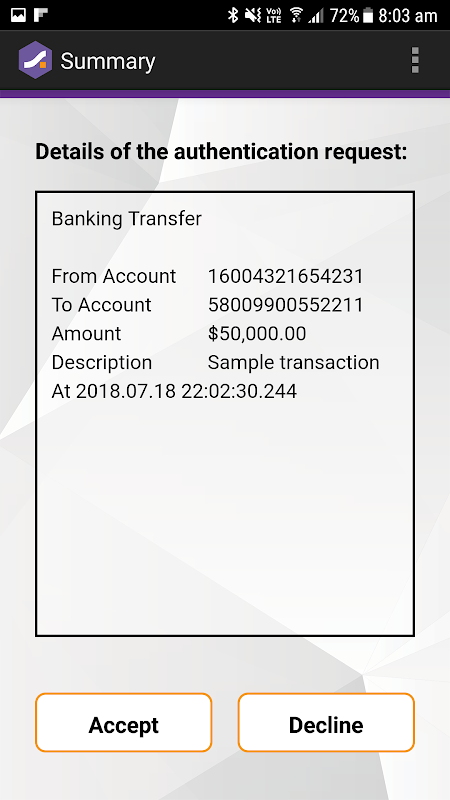
Task: Decline the authentication request
Action: point(326,722)
